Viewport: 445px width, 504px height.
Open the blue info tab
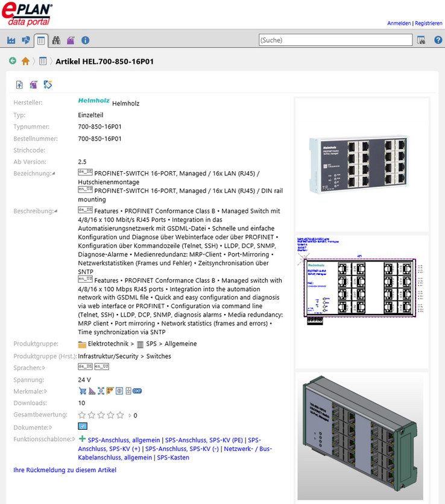coord(85,40)
